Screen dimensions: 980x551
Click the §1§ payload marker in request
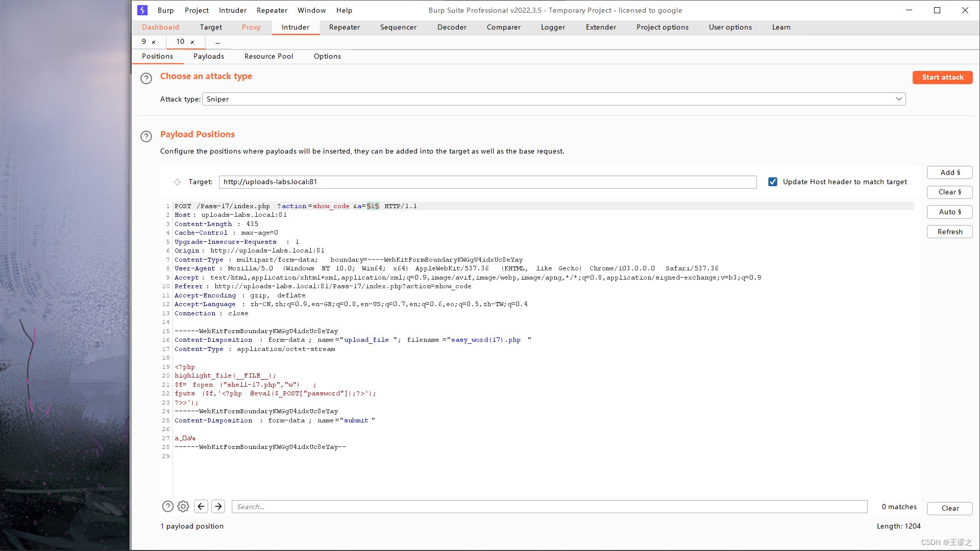373,206
